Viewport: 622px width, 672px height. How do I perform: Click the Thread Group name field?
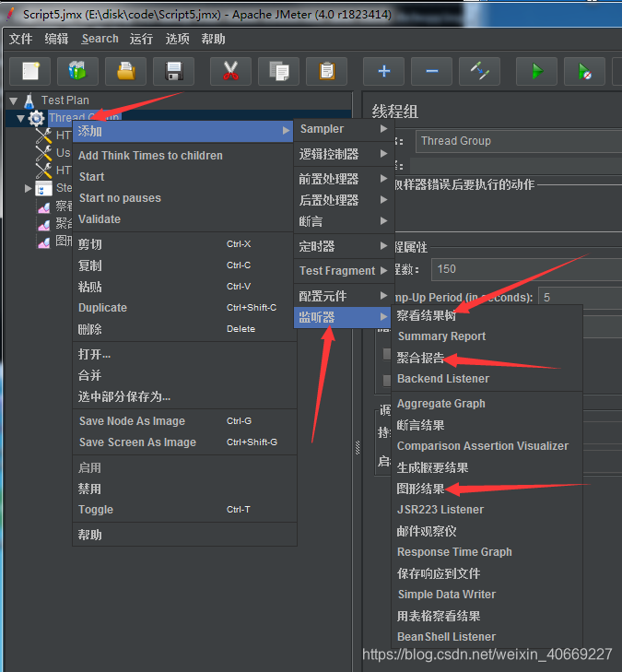519,141
